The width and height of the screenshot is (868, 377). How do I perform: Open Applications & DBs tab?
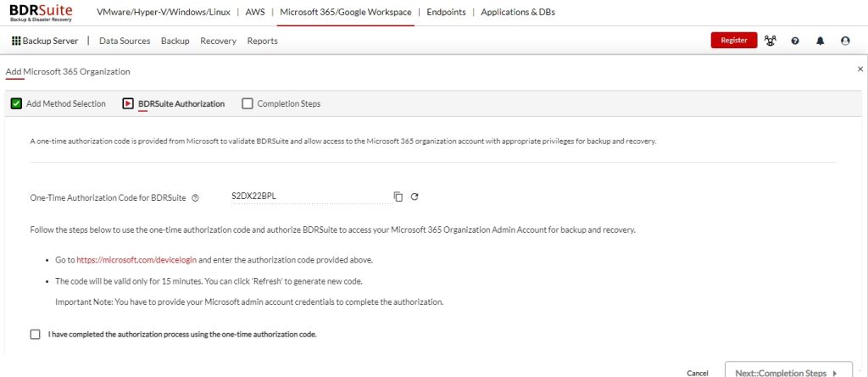tap(518, 12)
